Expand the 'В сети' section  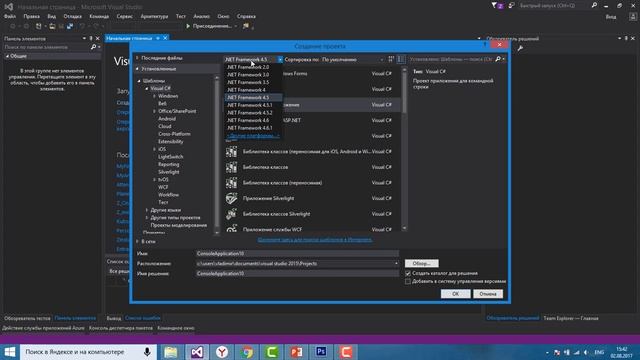pyautogui.click(x=138, y=241)
